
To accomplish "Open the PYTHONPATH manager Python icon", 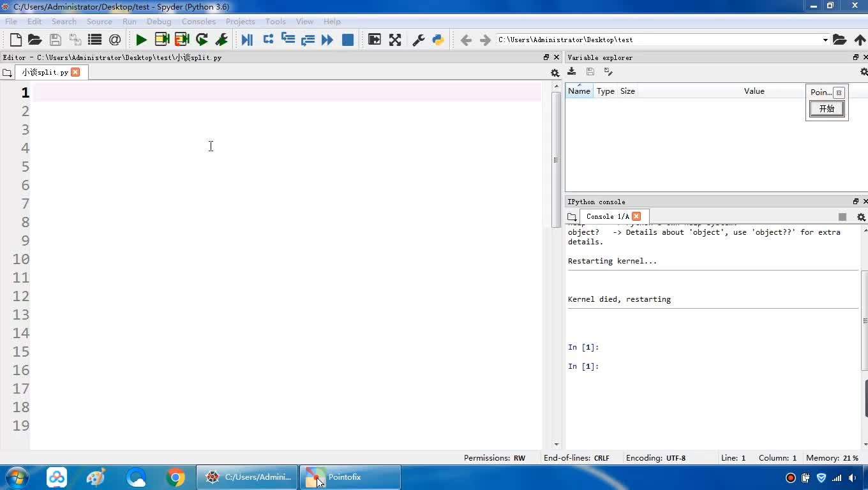I will click(438, 40).
